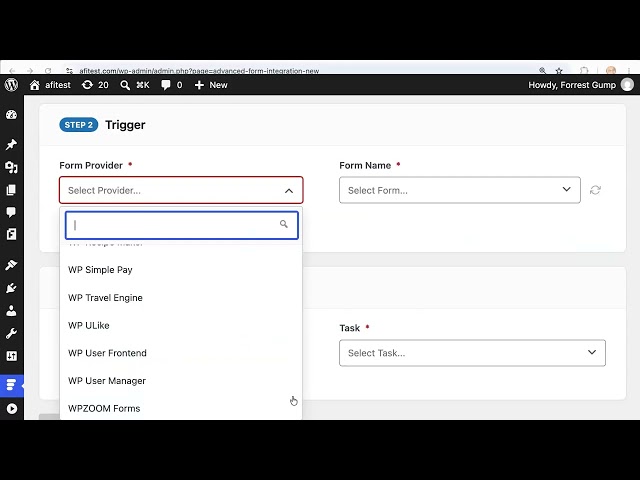
Task: Focus the provider search field
Action: tap(182, 225)
